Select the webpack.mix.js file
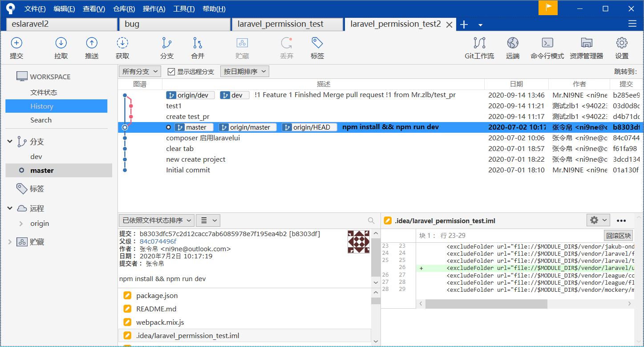Screen dimensions: 644x347 coord(160,322)
